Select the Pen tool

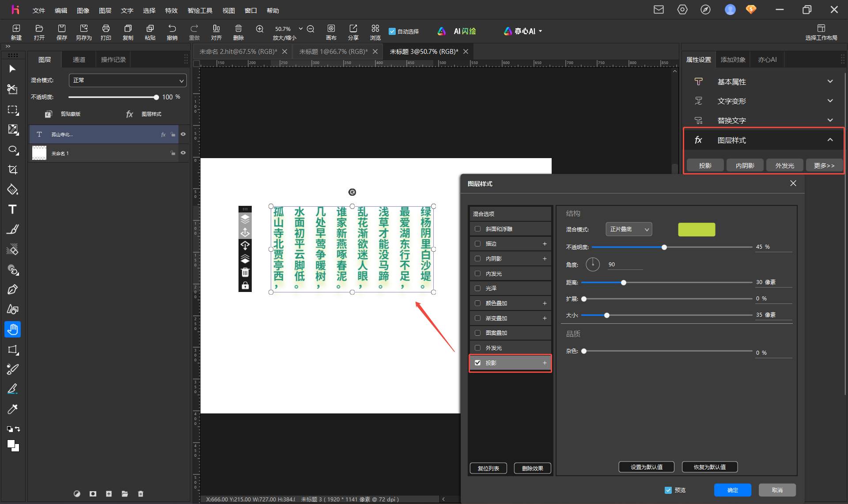coord(12,289)
